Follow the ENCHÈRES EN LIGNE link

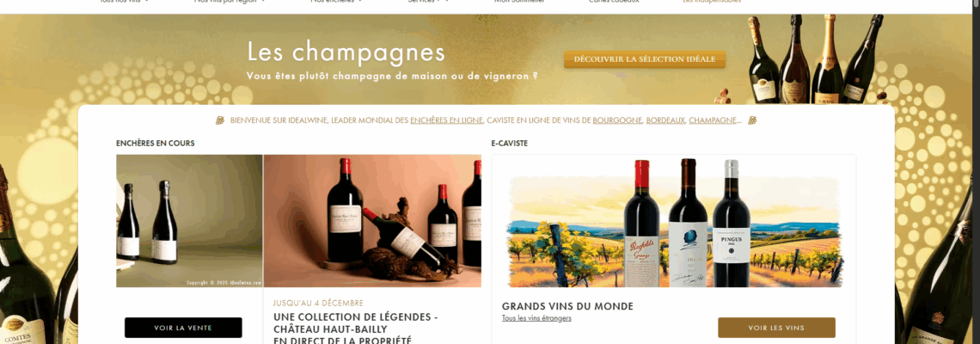446,120
